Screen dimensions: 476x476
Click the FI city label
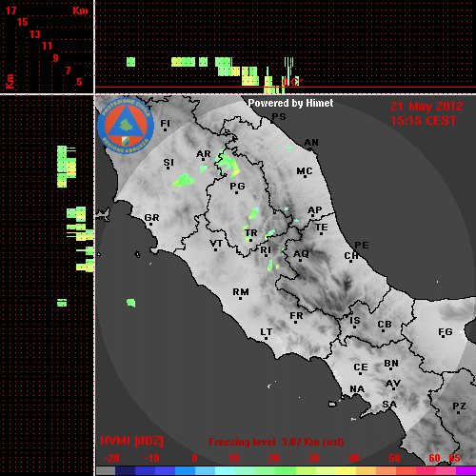click(x=165, y=123)
